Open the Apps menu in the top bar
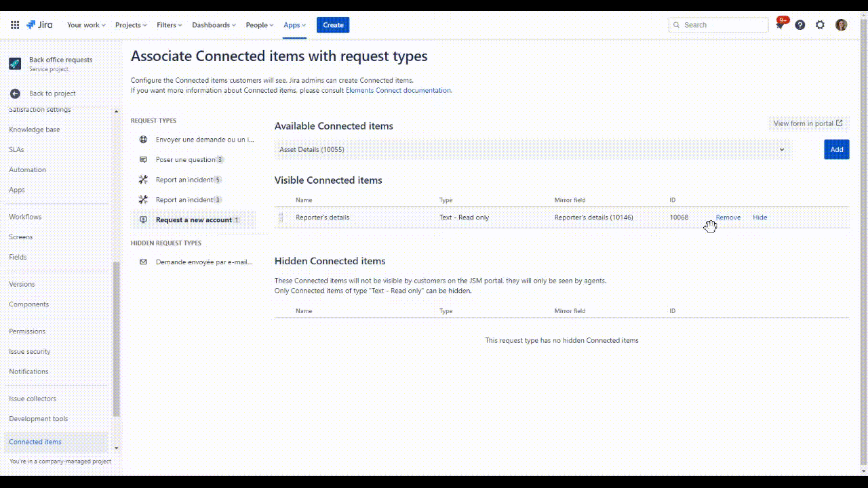The width and height of the screenshot is (868, 488). (294, 25)
